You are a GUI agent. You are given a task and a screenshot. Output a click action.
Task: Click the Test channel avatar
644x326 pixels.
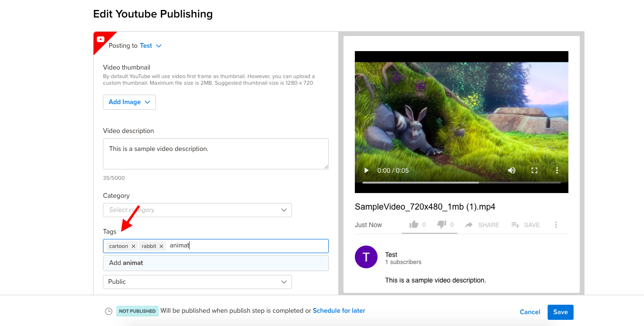(x=366, y=257)
